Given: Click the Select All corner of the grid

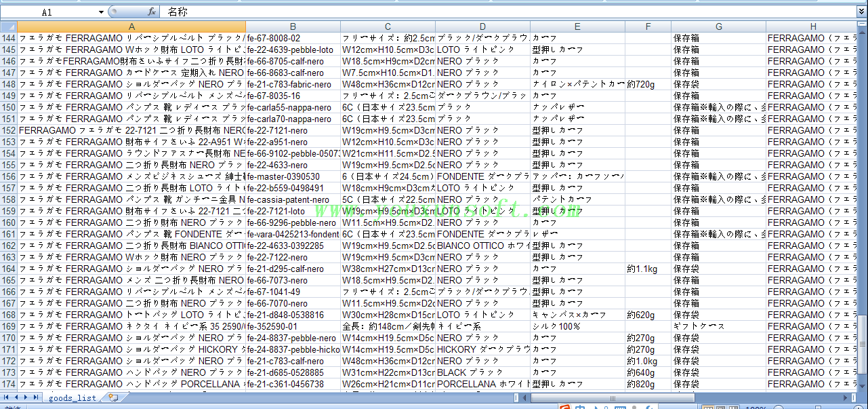Looking at the screenshot, I should (9, 26).
